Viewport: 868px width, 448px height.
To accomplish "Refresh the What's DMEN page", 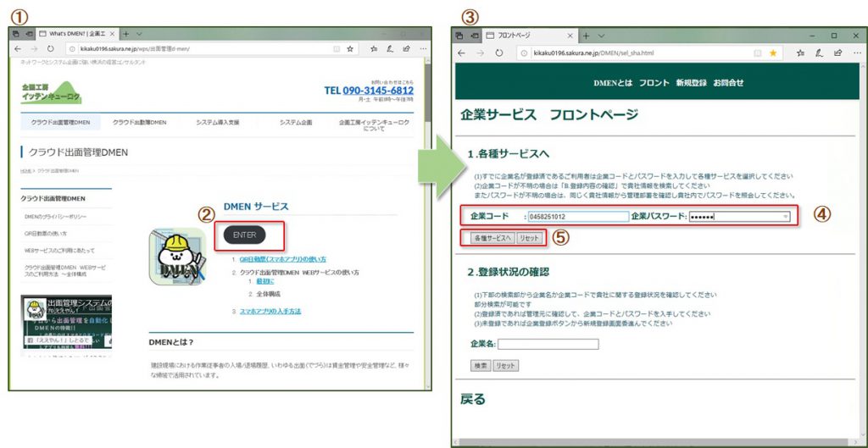I will [x=50, y=48].
